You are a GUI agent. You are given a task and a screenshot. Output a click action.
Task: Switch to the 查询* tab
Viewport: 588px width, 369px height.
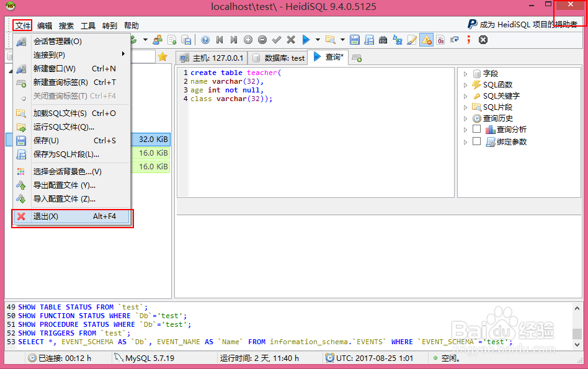(x=328, y=57)
